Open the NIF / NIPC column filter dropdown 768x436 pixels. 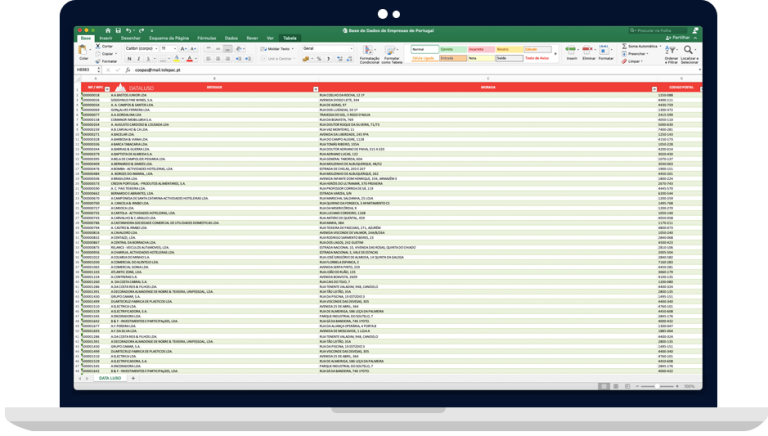(x=107, y=89)
